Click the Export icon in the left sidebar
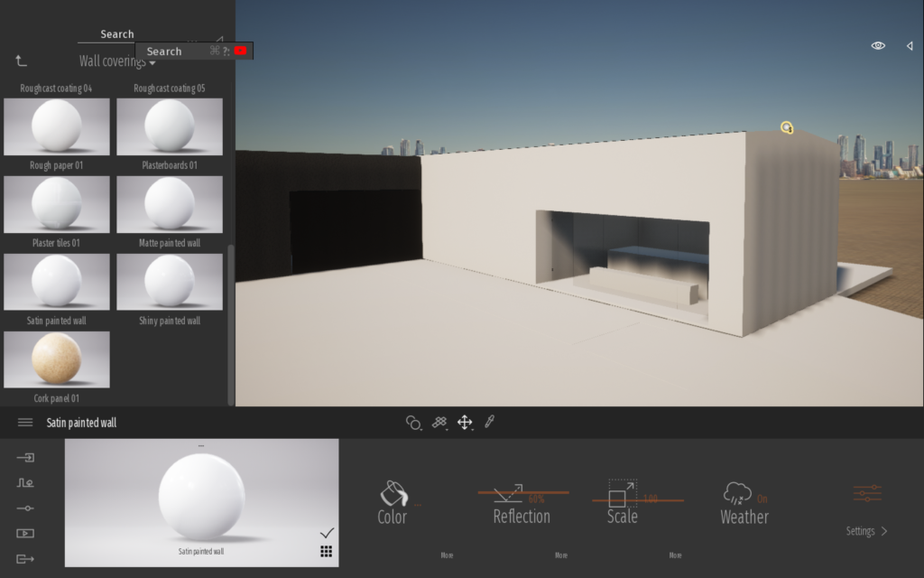924x578 pixels. (x=25, y=559)
